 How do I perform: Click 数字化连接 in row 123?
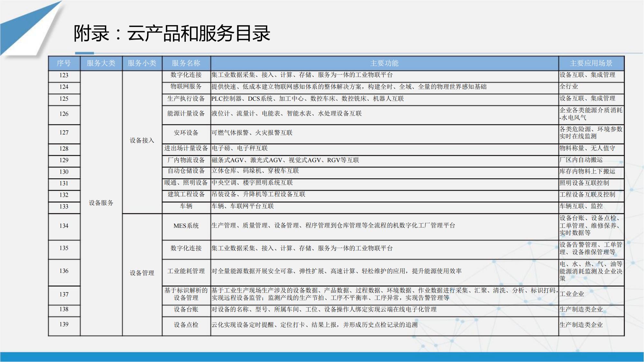pyautogui.click(x=186, y=75)
